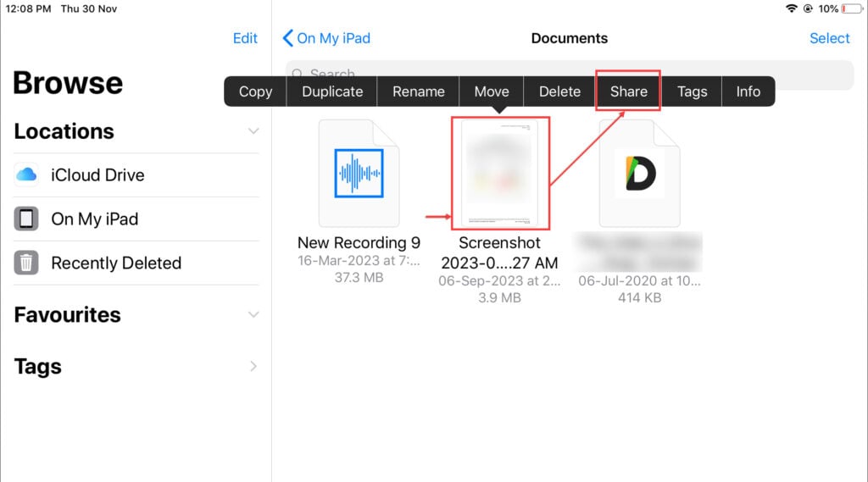The image size is (868, 482).
Task: Click the 3.9 MB file size text
Action: pyautogui.click(x=499, y=297)
